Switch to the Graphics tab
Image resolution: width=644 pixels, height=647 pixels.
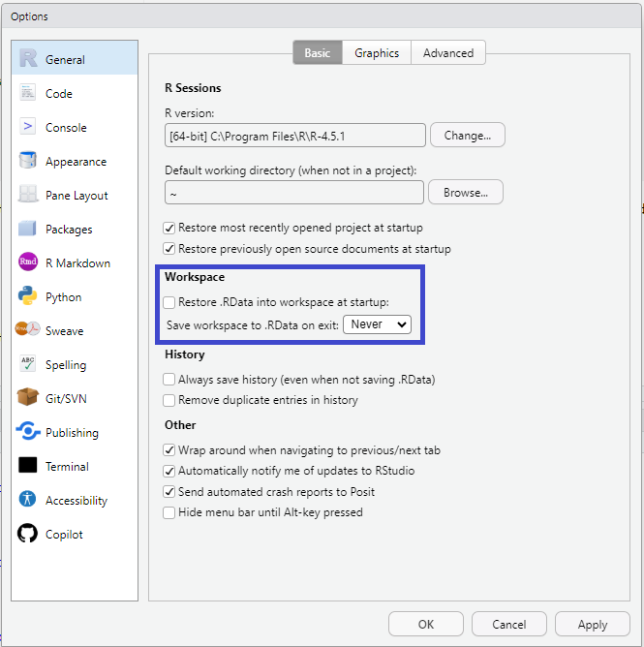(x=377, y=53)
